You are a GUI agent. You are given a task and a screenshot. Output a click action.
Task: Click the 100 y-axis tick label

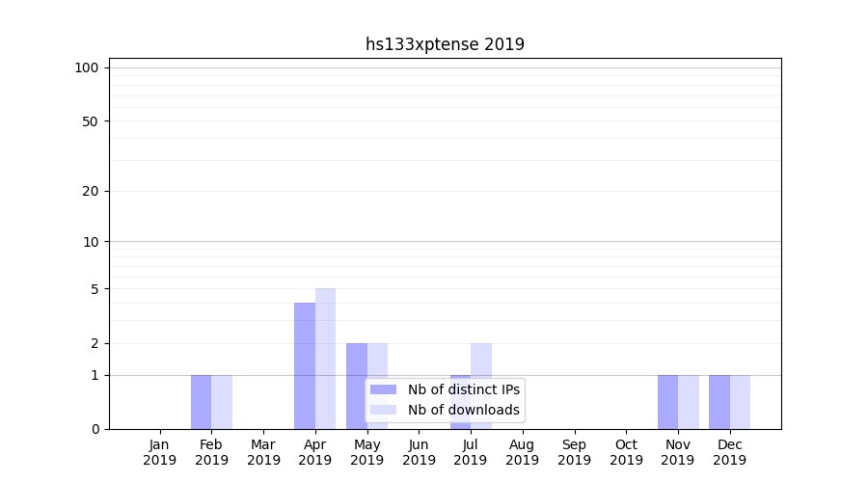87,67
